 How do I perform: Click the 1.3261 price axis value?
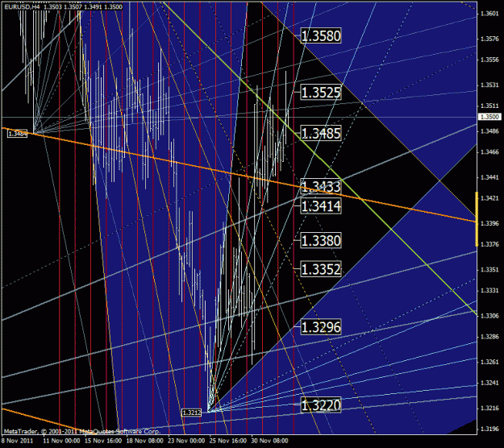pos(489,362)
